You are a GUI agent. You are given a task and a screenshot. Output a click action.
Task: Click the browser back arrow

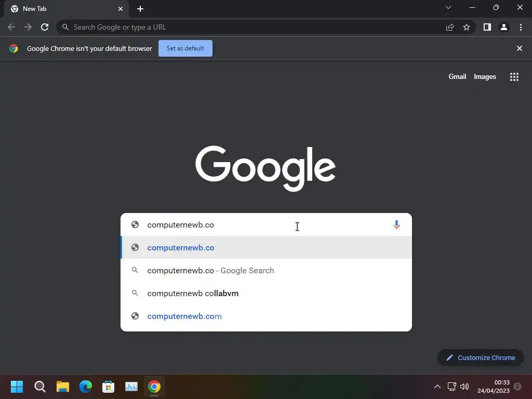pos(11,27)
